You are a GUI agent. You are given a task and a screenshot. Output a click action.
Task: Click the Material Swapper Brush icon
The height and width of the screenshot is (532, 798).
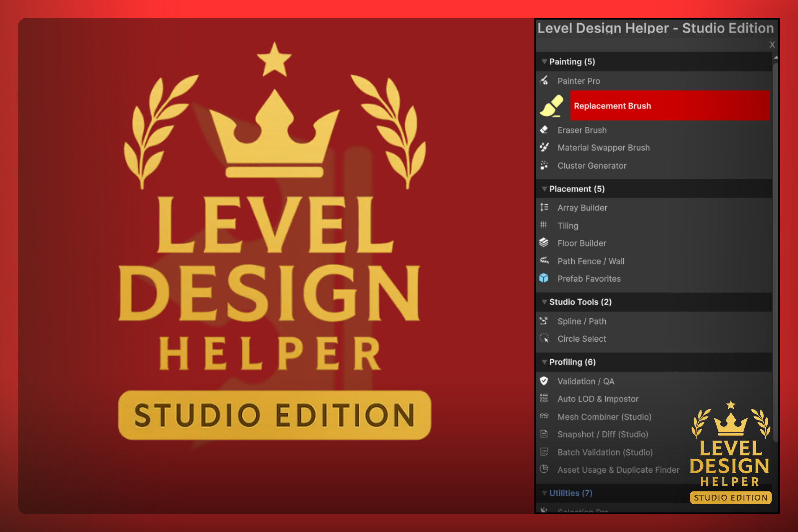click(544, 147)
